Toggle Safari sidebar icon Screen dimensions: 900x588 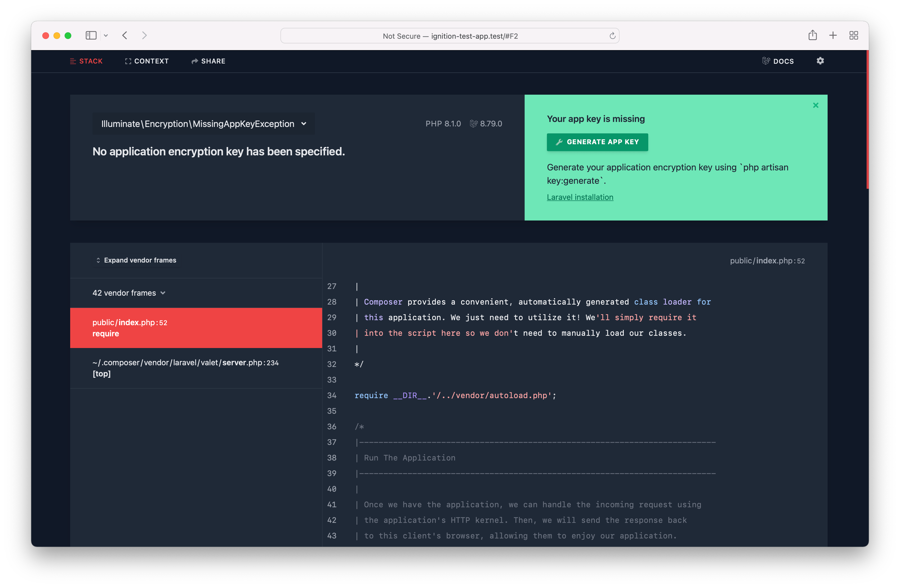[x=91, y=36]
